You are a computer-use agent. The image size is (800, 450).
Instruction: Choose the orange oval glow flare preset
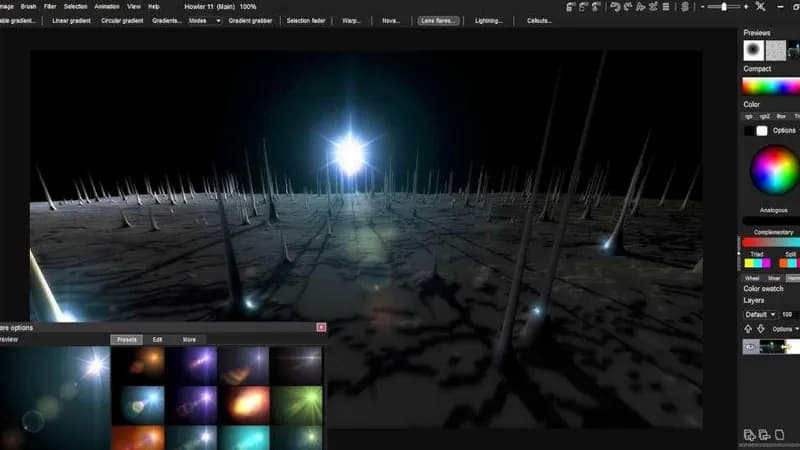click(x=245, y=405)
